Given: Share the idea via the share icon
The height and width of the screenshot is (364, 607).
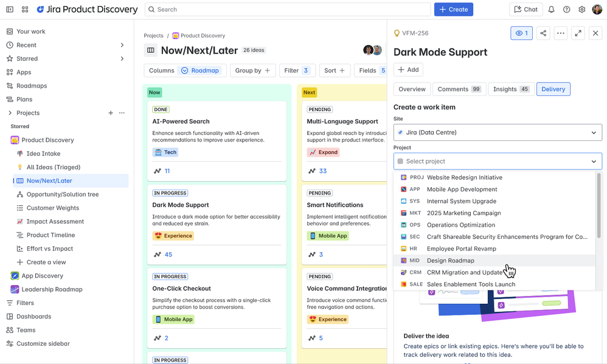Looking at the screenshot, I should (x=543, y=33).
